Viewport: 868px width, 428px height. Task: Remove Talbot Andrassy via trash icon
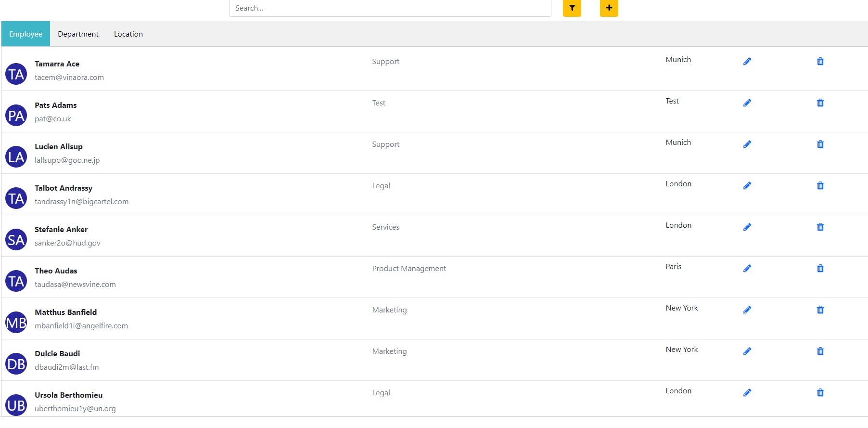click(820, 186)
